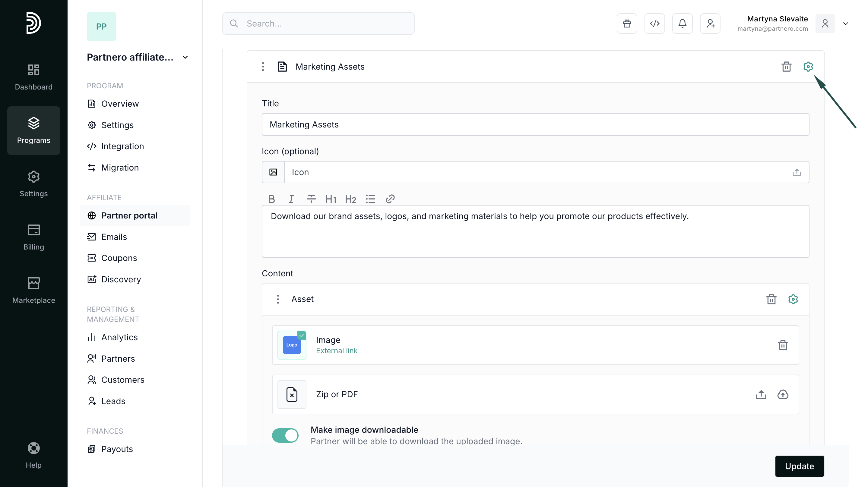This screenshot has width=868, height=487.
Task: Insert a link using the link icon
Action: tap(390, 199)
